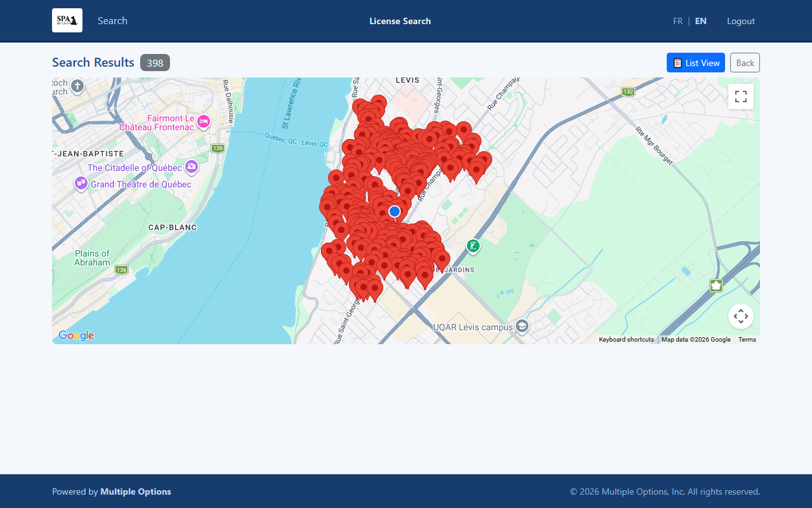Image resolution: width=812 pixels, height=508 pixels.
Task: Click the Plains of Abraham label
Action: point(92,258)
